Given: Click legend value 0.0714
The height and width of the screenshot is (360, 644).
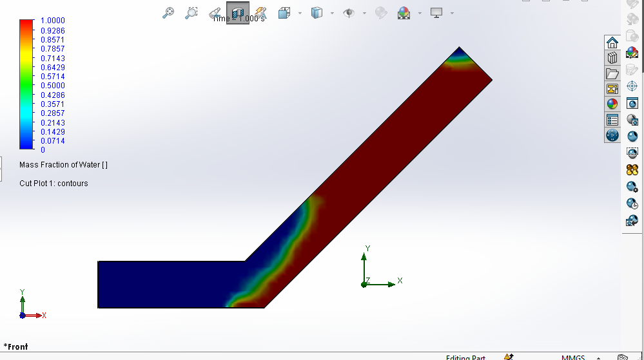Looking at the screenshot, I should click(53, 141).
